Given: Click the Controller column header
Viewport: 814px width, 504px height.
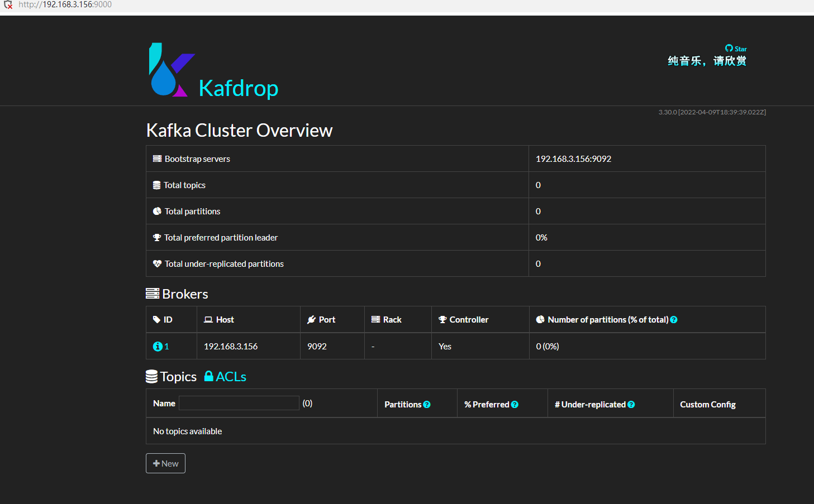Looking at the screenshot, I should [469, 320].
